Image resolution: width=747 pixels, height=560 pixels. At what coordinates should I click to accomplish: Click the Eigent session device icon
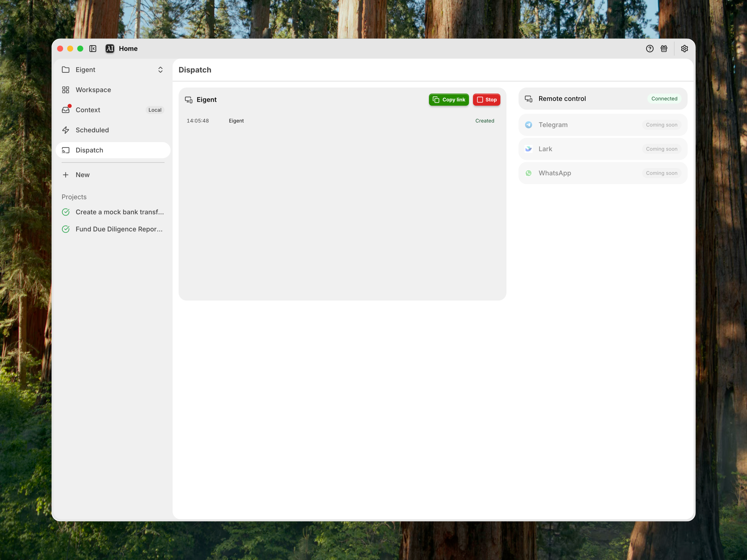click(x=189, y=100)
